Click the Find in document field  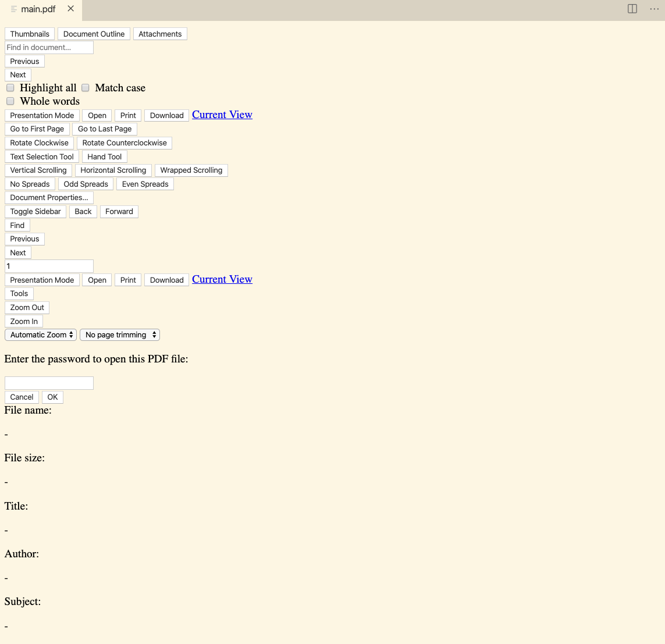49,48
